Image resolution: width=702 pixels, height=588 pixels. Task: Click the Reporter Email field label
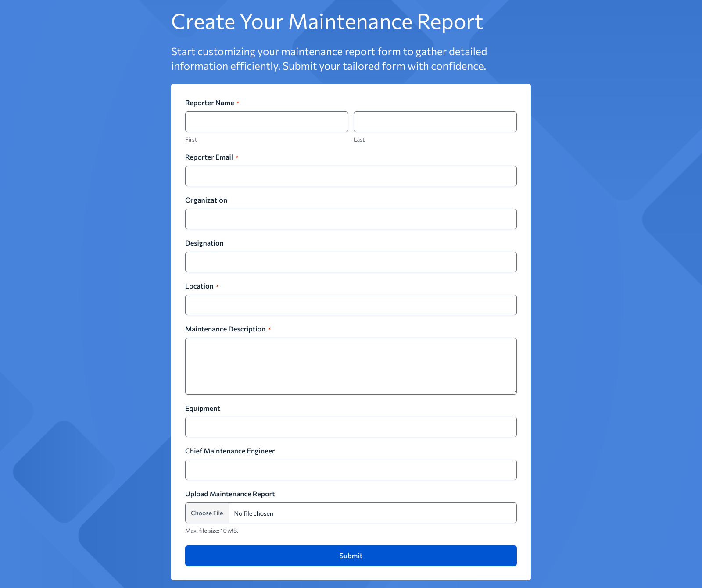pyautogui.click(x=209, y=157)
